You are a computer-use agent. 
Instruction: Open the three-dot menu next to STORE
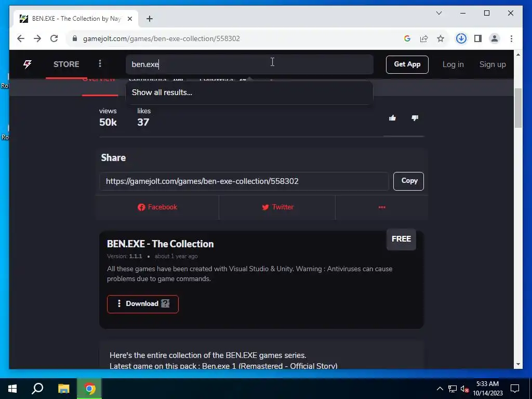coord(100,63)
